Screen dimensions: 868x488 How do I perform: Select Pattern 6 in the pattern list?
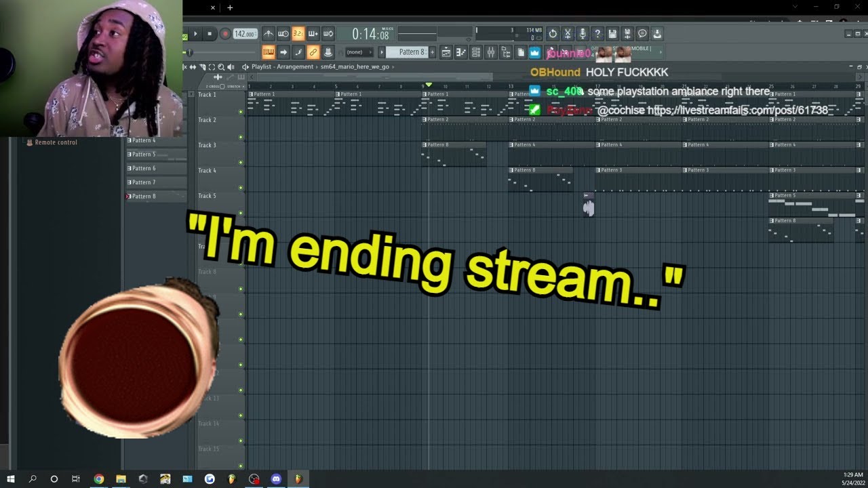point(156,168)
